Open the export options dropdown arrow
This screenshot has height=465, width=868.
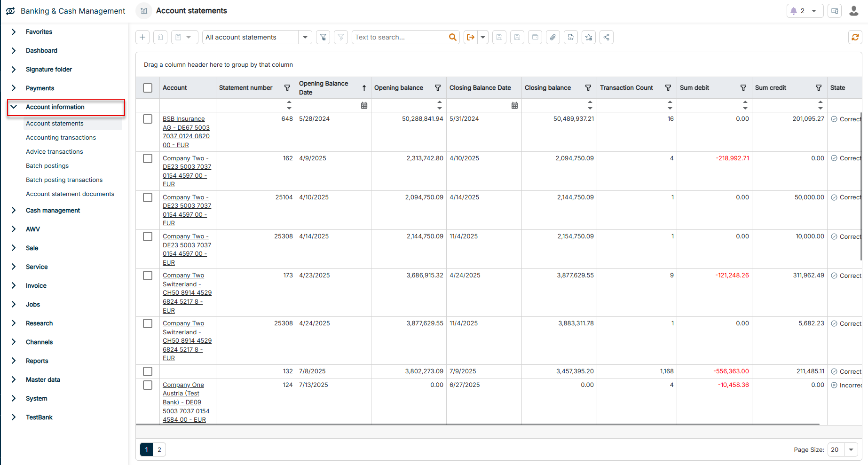pos(483,37)
